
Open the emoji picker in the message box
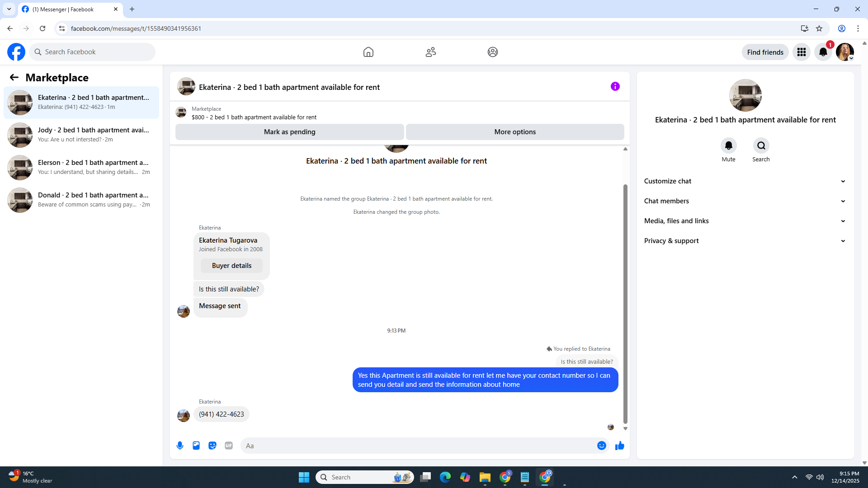[x=601, y=446]
